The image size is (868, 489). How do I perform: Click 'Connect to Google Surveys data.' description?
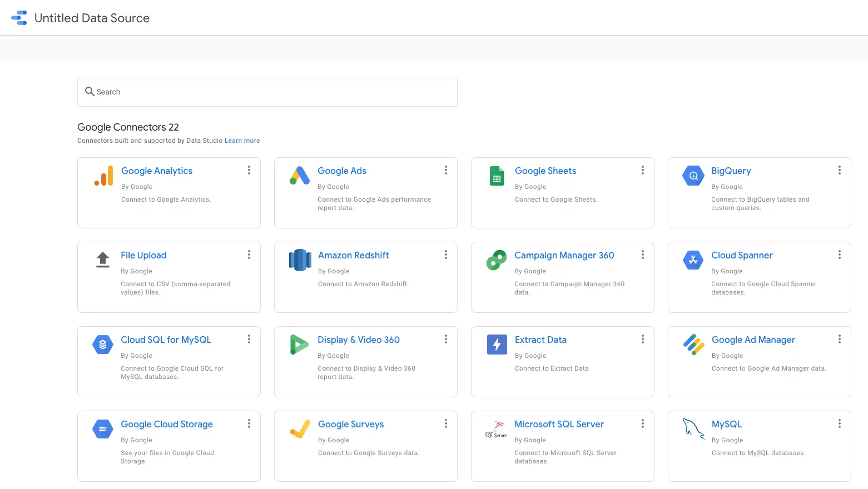369,453
